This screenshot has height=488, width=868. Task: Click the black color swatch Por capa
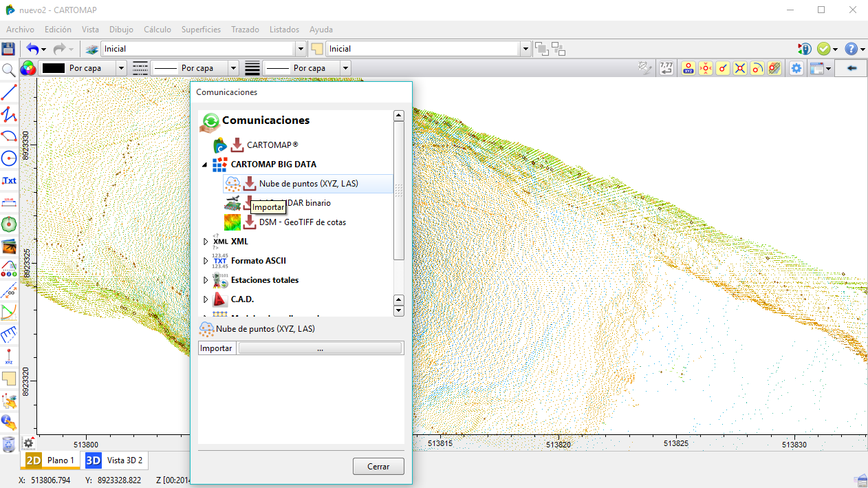(54, 68)
